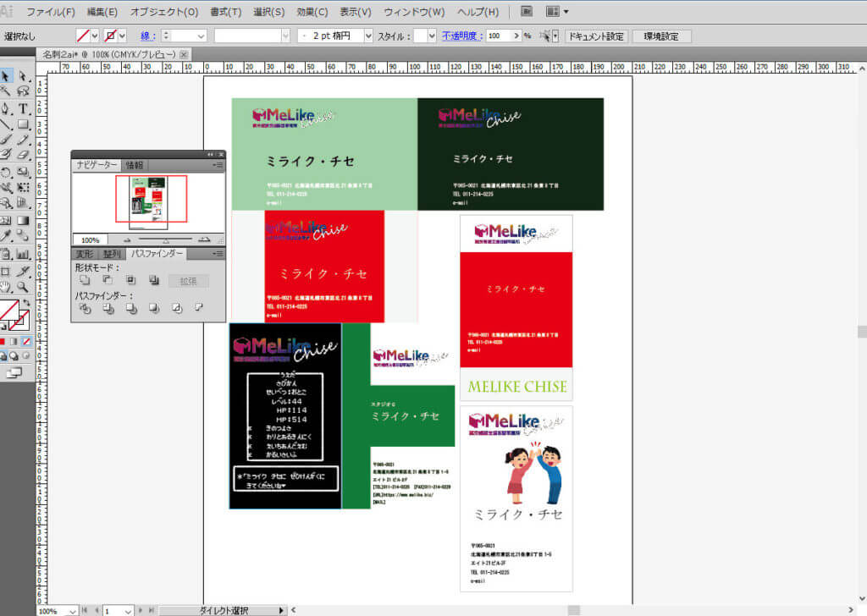
Task: Open Pathfinder panel flyout menu
Action: [x=218, y=254]
